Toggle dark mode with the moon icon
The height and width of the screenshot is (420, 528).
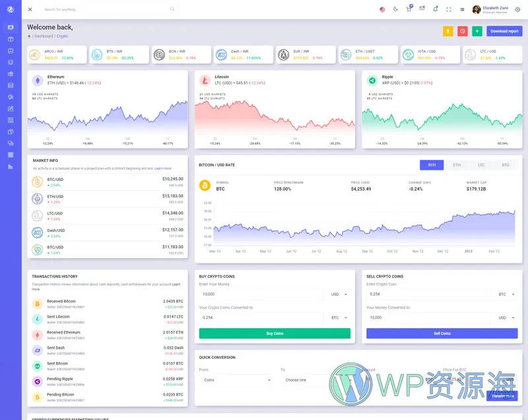click(x=395, y=9)
